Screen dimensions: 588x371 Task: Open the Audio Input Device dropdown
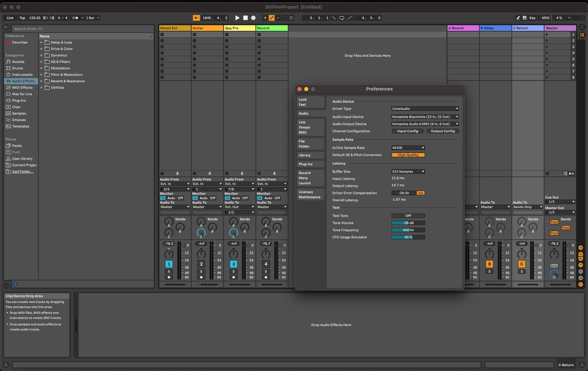[425, 117]
